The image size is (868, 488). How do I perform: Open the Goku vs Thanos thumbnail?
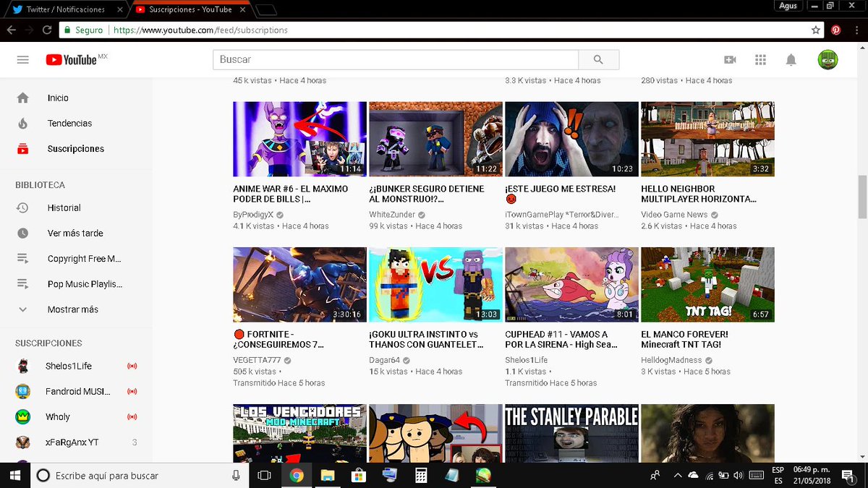(x=435, y=285)
